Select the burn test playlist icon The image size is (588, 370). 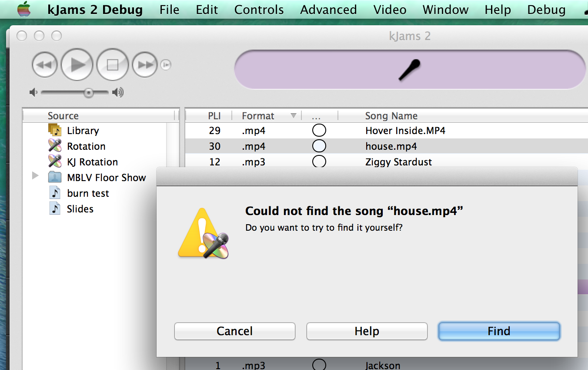tap(55, 193)
